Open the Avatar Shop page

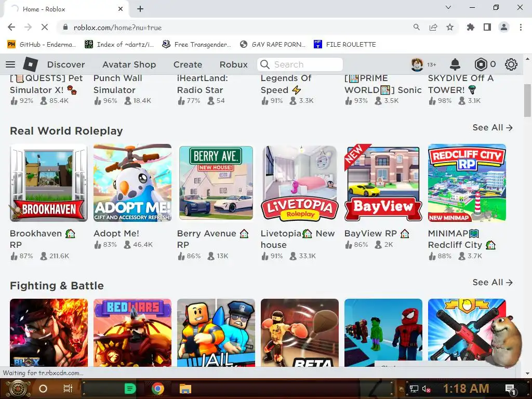(x=129, y=64)
